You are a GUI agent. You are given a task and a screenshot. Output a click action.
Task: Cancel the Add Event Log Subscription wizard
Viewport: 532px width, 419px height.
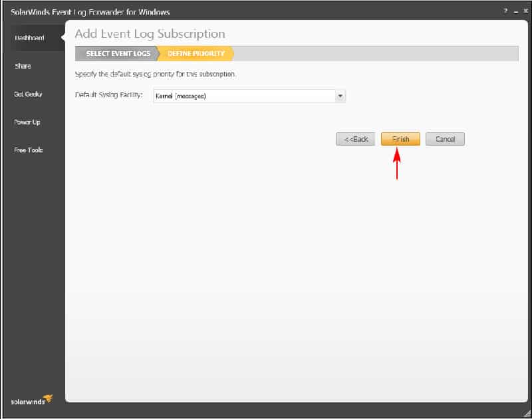[x=445, y=139]
